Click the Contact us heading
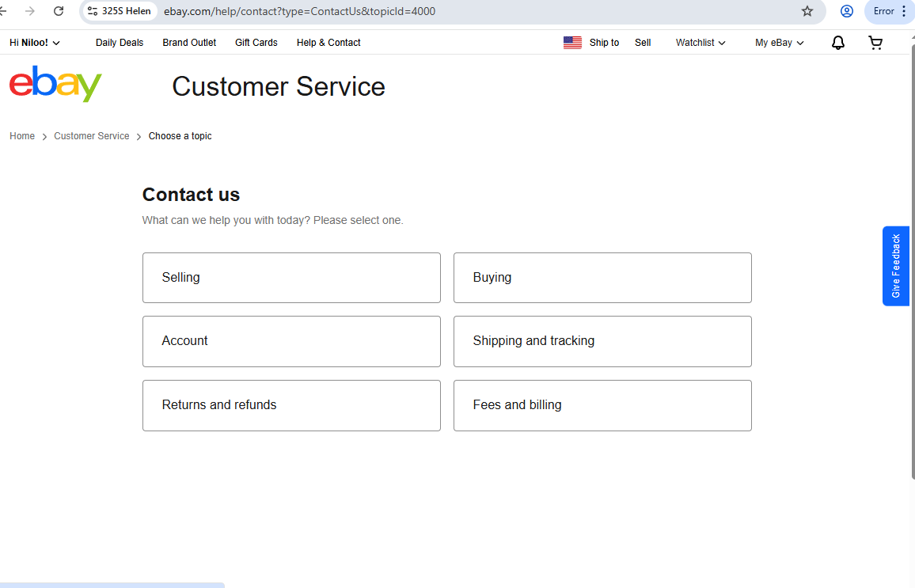915x588 pixels. pyautogui.click(x=191, y=194)
